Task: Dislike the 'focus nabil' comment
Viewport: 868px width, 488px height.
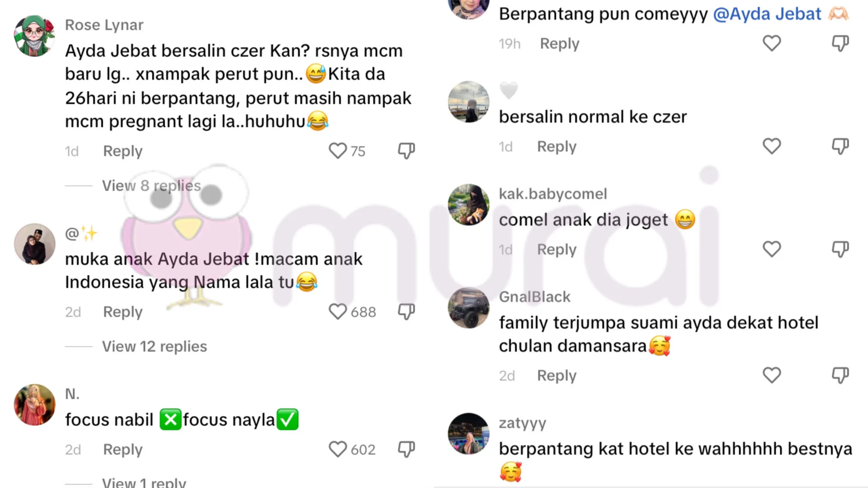Action: (x=406, y=450)
